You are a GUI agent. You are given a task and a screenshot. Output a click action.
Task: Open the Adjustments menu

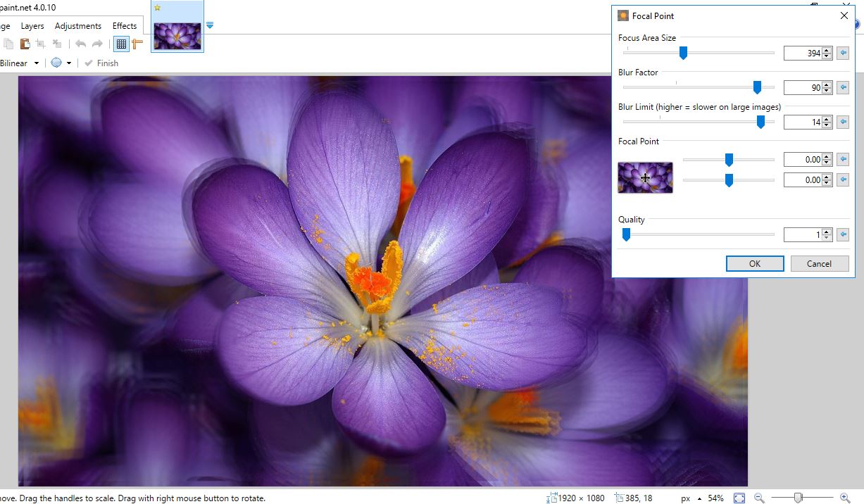[x=77, y=25]
